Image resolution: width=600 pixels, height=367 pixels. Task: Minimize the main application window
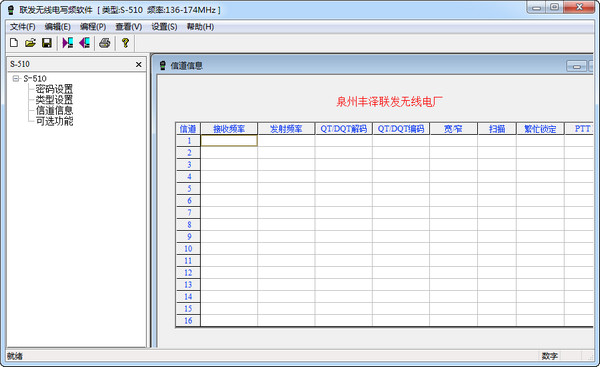[x=536, y=7]
